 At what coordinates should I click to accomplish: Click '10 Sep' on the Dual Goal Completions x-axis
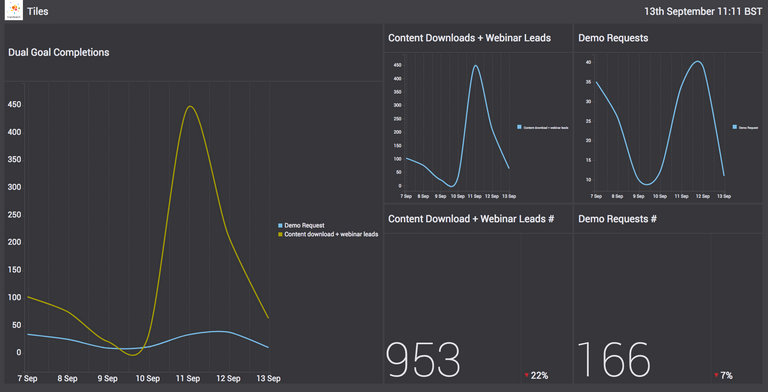[147, 379]
